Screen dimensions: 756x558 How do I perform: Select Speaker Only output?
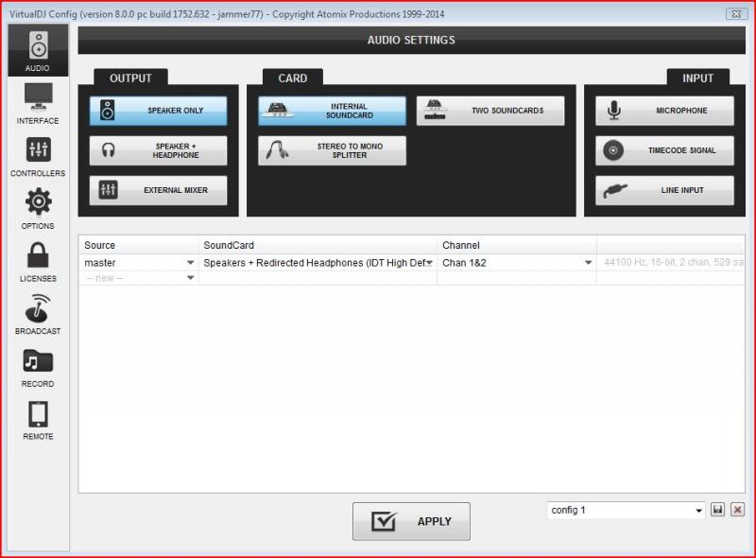(x=158, y=111)
